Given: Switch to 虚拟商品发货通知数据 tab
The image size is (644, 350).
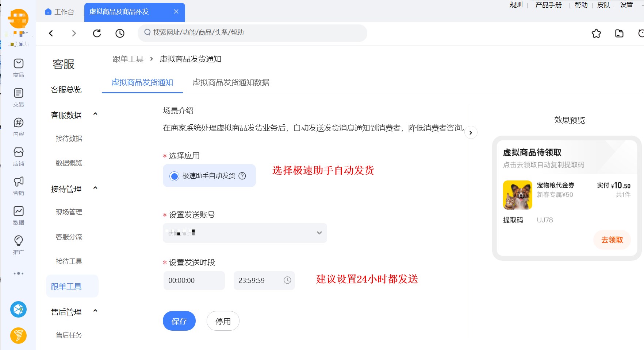Looking at the screenshot, I should [231, 82].
